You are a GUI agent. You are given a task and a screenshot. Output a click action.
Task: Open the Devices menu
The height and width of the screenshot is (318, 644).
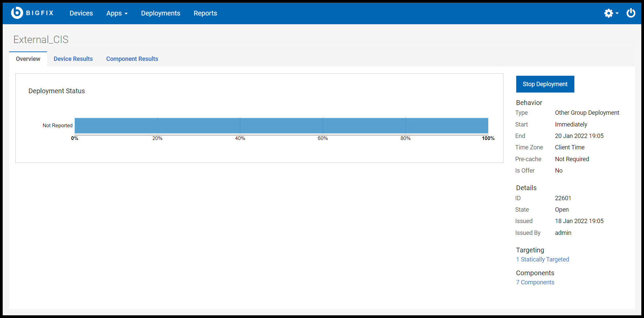coord(81,13)
